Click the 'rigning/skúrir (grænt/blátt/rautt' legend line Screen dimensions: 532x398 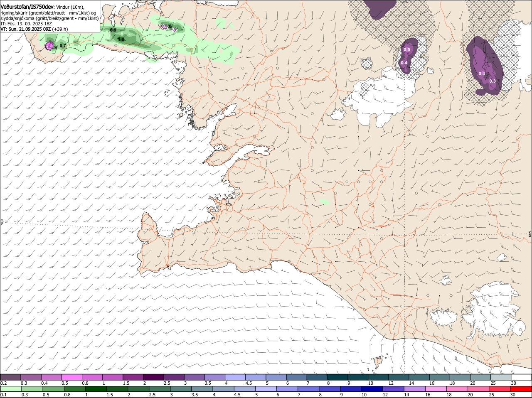point(49,13)
